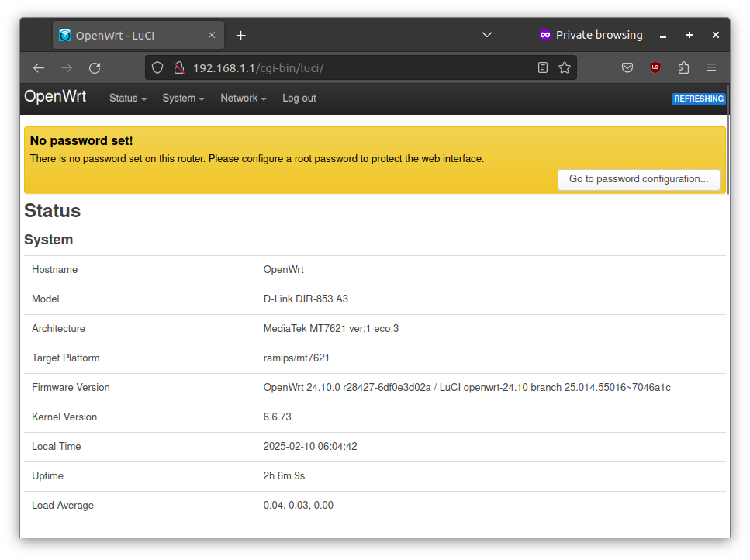Bookmark this page with star icon

(565, 67)
